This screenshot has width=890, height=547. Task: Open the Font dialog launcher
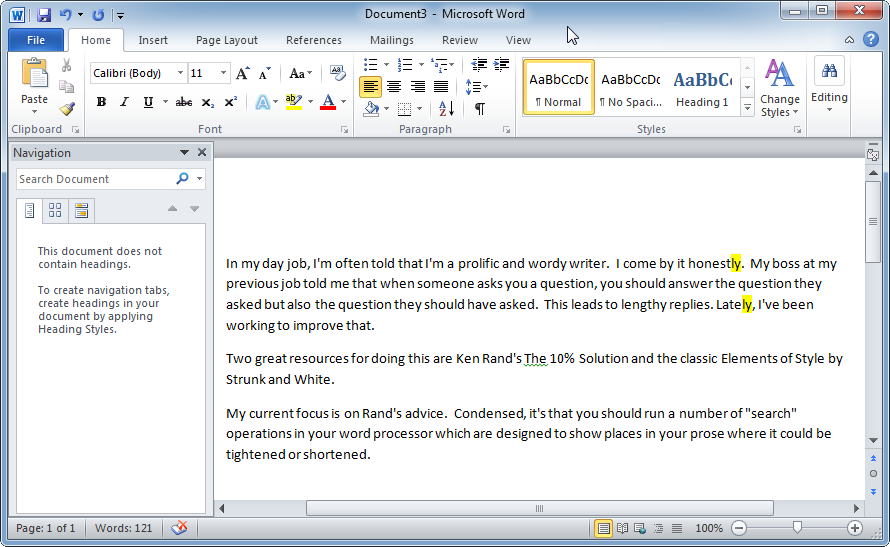pyautogui.click(x=344, y=130)
